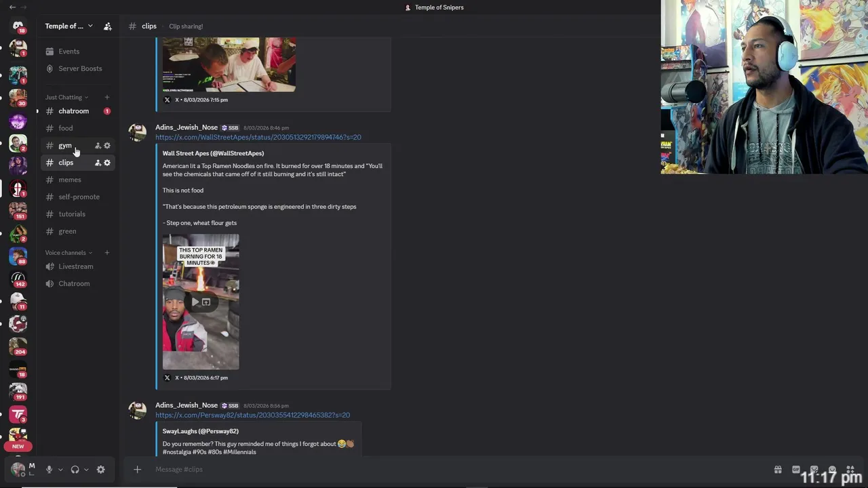Join Livestream voice channel

(x=77, y=266)
